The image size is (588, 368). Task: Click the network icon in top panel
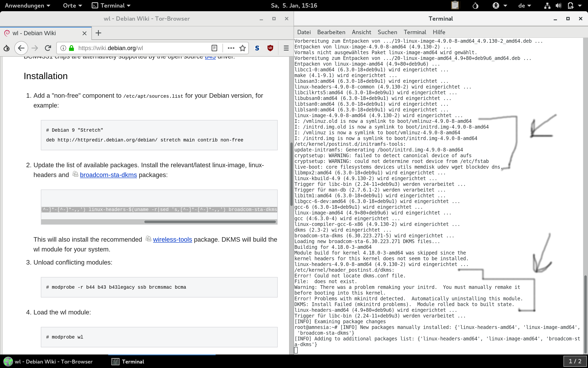pyautogui.click(x=547, y=5)
